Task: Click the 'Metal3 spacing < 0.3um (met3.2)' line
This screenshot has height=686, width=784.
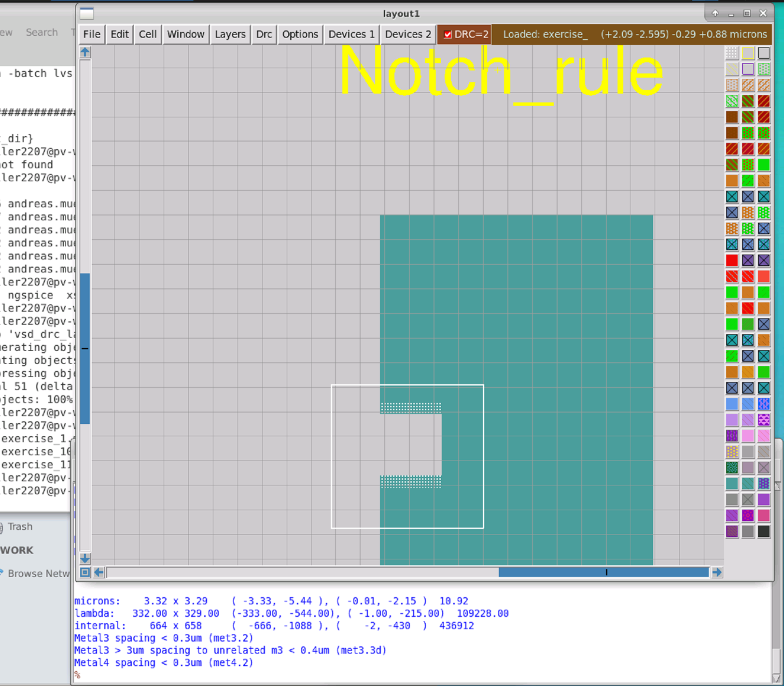Action: [x=164, y=638]
